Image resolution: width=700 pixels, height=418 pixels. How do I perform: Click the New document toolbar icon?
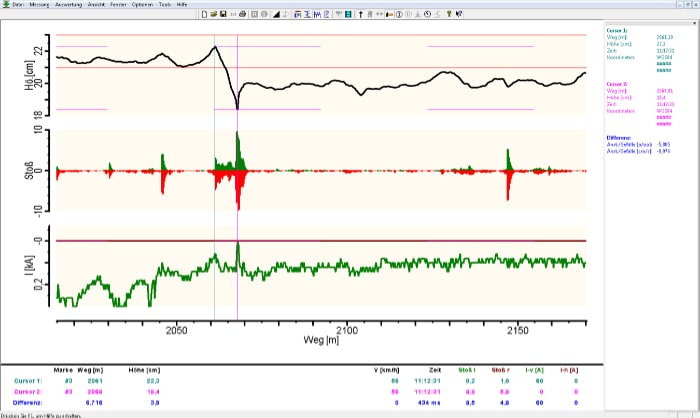click(x=204, y=15)
